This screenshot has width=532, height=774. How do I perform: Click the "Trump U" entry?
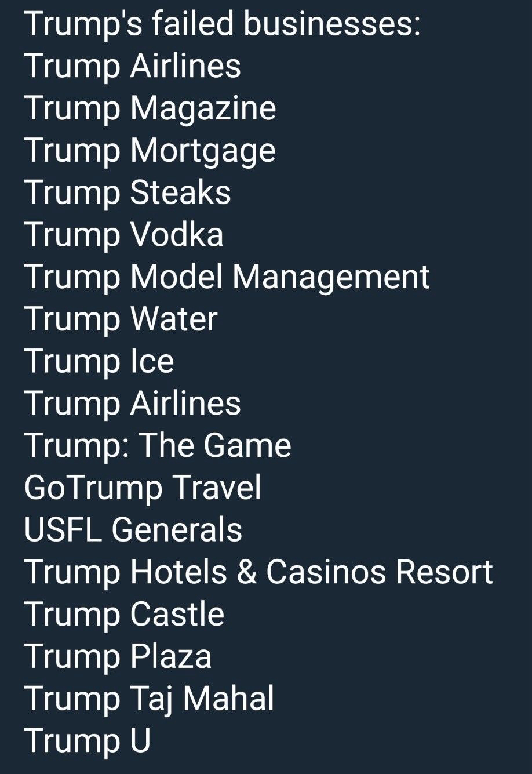click(87, 740)
